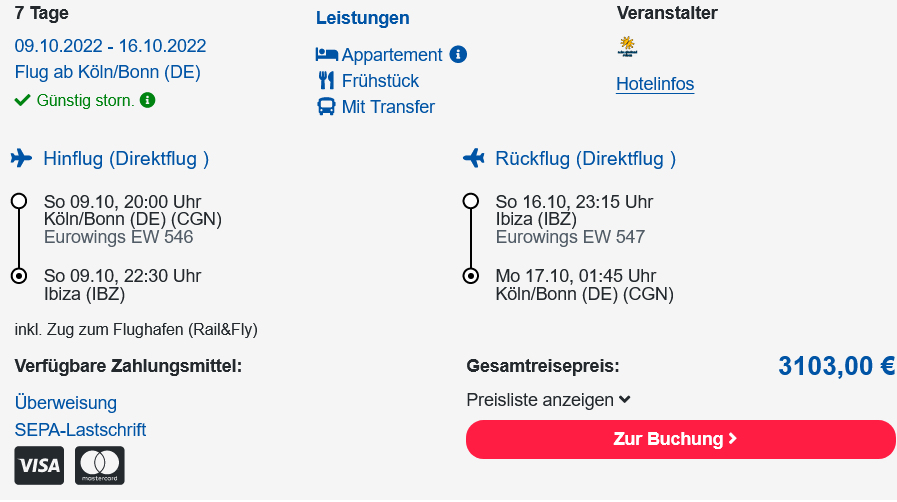Select Überweisung payment option
This screenshot has width=897, height=502.
click(66, 403)
